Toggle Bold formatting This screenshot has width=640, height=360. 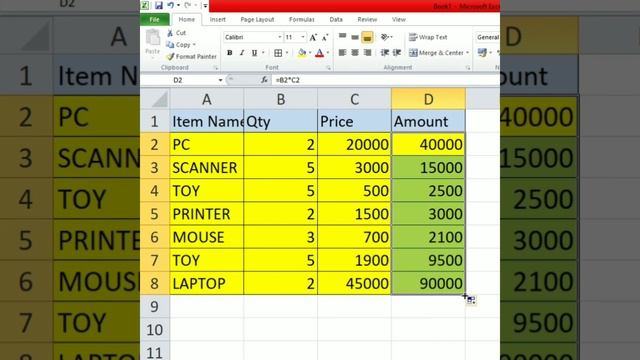(x=230, y=53)
